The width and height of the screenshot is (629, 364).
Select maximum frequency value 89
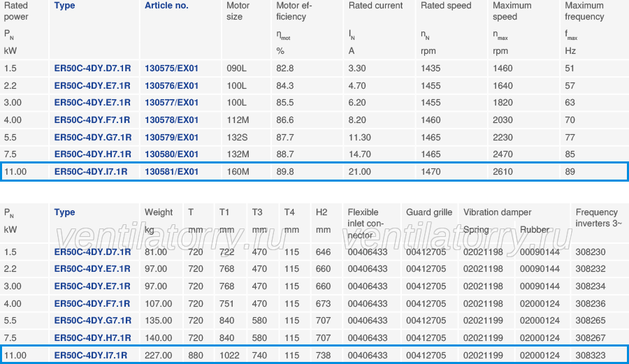pos(570,172)
